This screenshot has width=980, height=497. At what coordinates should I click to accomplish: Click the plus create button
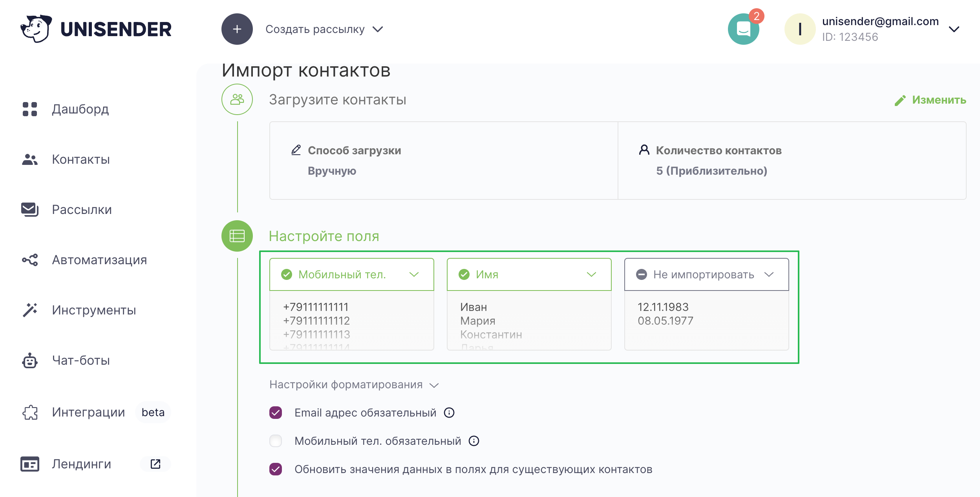click(x=237, y=29)
